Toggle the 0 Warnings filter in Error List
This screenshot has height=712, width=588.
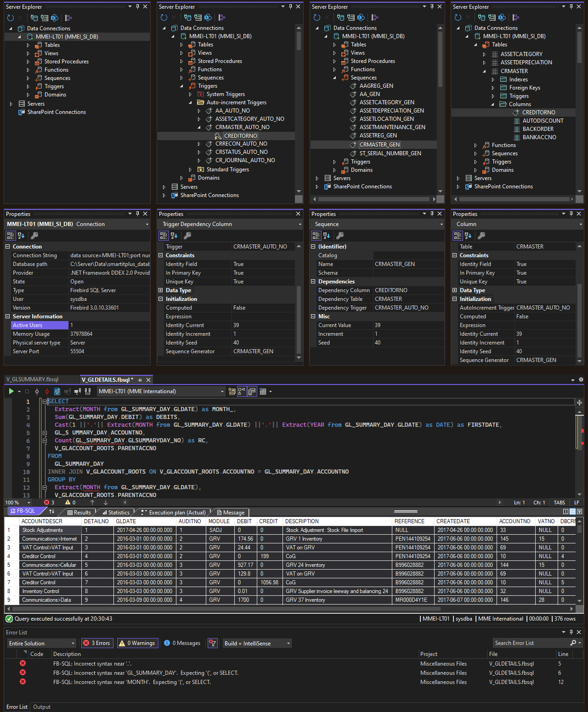(137, 643)
